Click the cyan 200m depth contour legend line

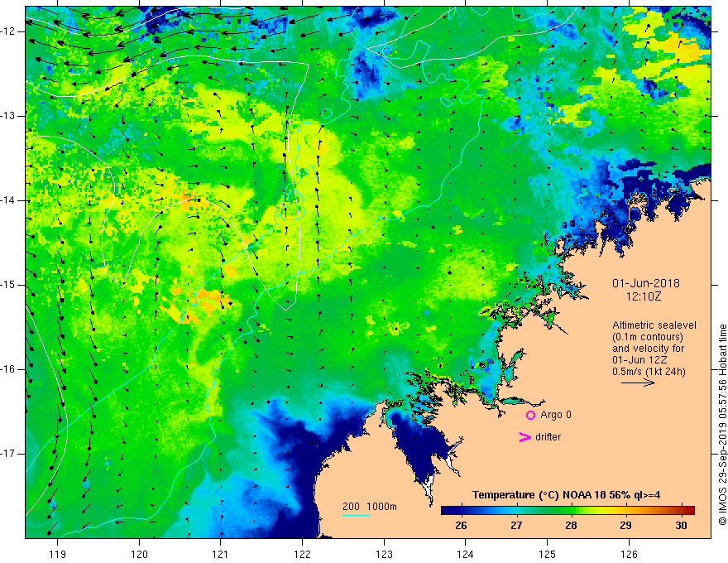(x=357, y=515)
